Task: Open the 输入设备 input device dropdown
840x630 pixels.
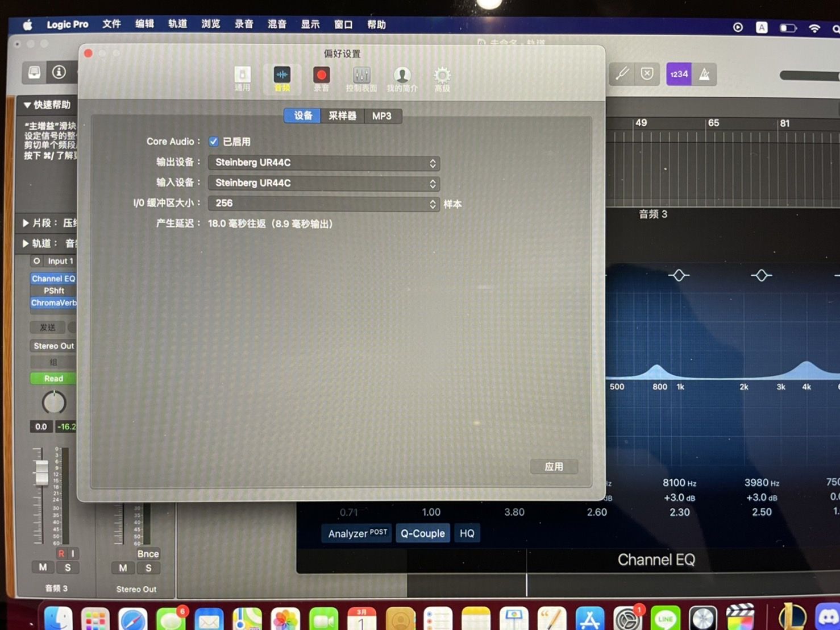Action: 324,183
